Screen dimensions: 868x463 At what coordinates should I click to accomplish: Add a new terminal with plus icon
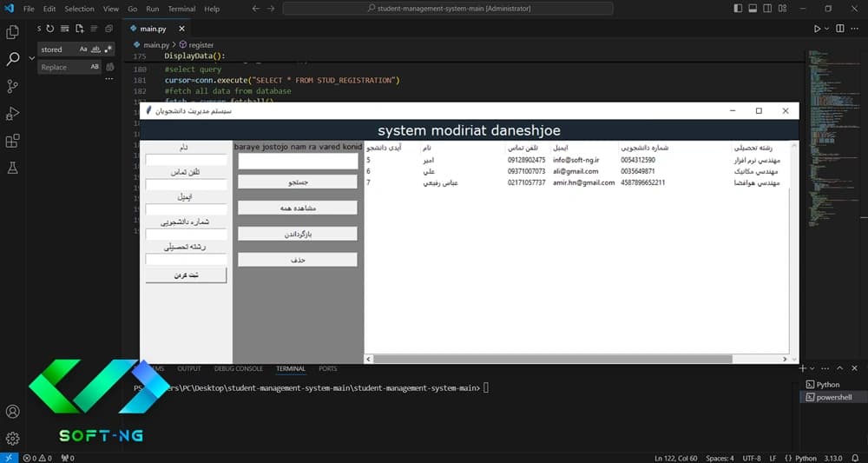pos(803,368)
